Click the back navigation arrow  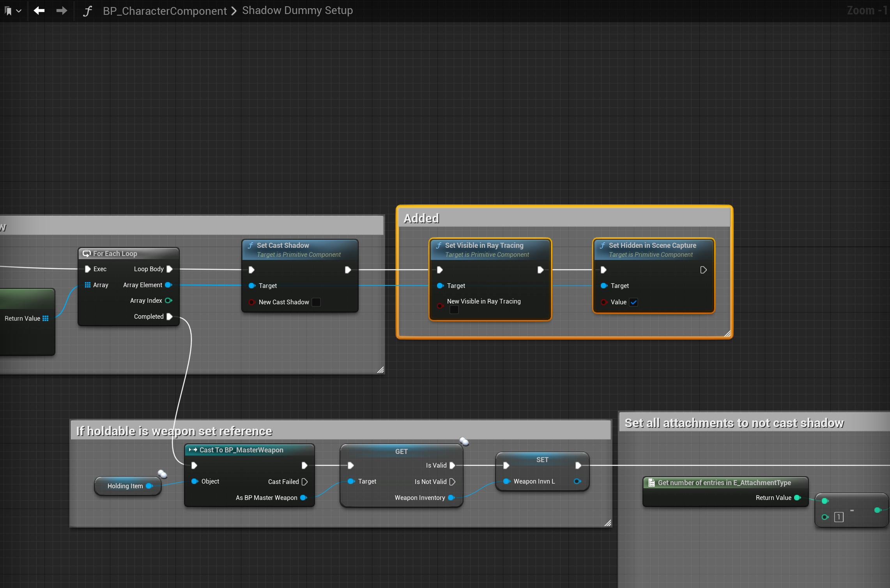(39, 11)
